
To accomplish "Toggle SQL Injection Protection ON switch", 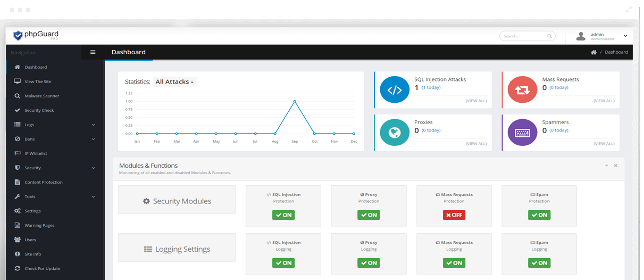I will click(x=283, y=215).
